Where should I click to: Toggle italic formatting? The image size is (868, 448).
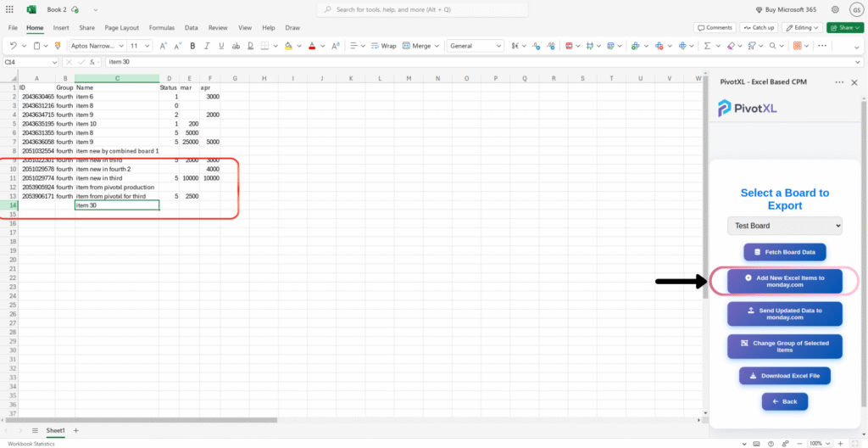(x=207, y=46)
